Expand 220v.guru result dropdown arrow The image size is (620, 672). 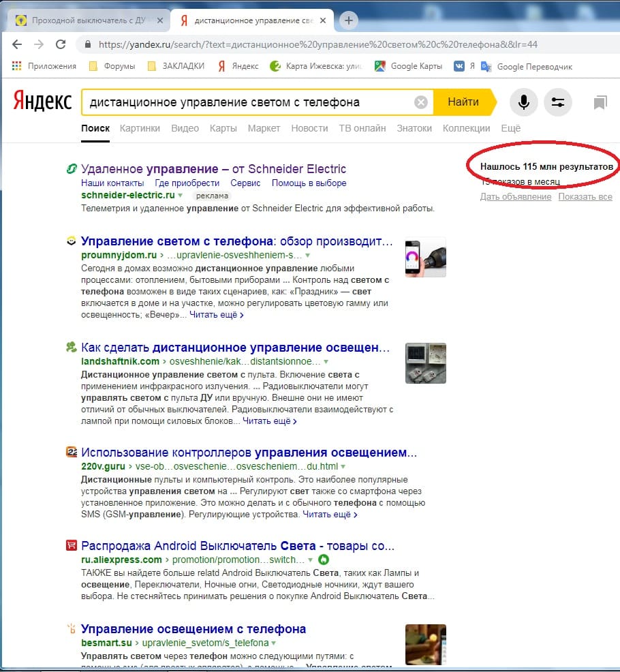[343, 467]
